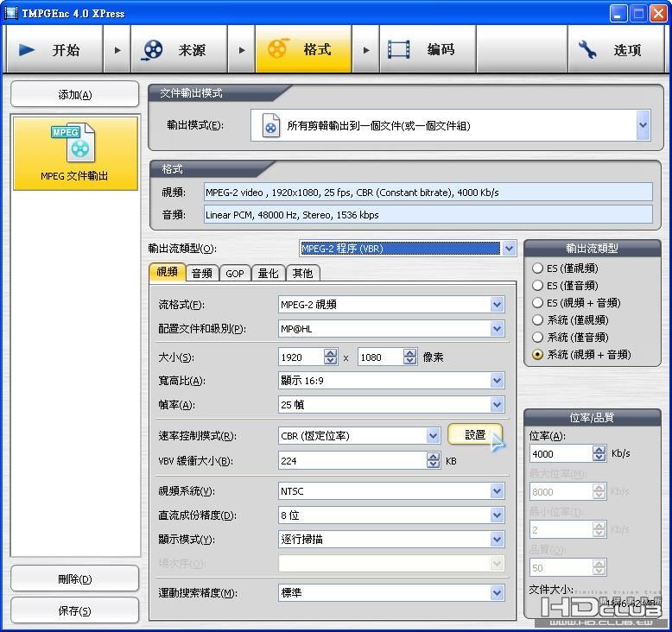The width and height of the screenshot is (672, 632).
Task: Click the video format summary text field
Action: coord(428,193)
